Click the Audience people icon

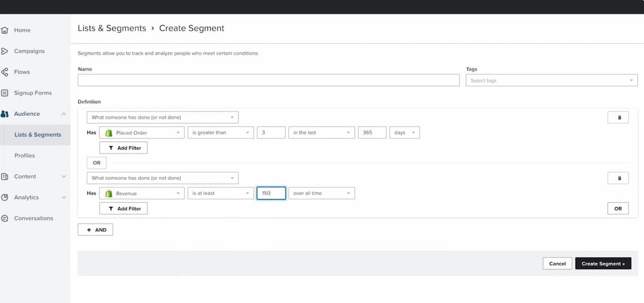(5, 114)
